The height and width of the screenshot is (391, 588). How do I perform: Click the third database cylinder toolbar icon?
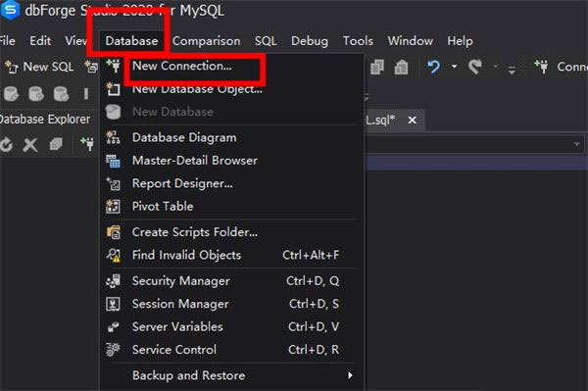pos(61,94)
